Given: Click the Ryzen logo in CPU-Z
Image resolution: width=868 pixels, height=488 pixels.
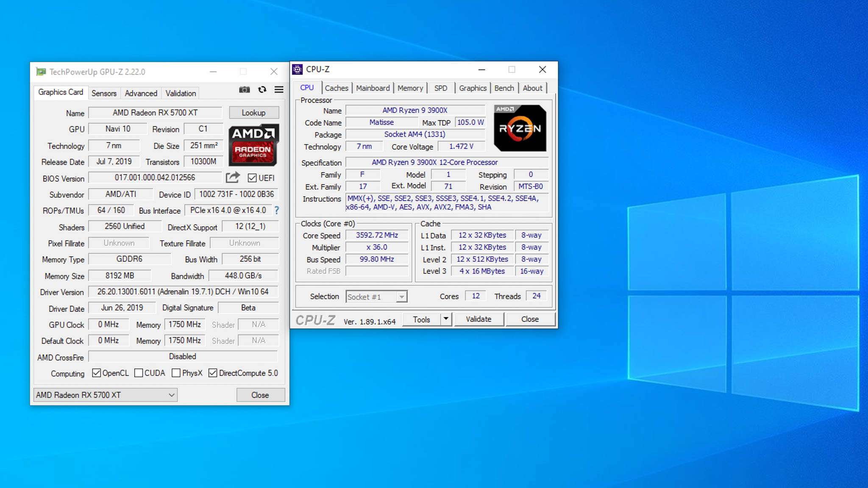Looking at the screenshot, I should (x=520, y=128).
